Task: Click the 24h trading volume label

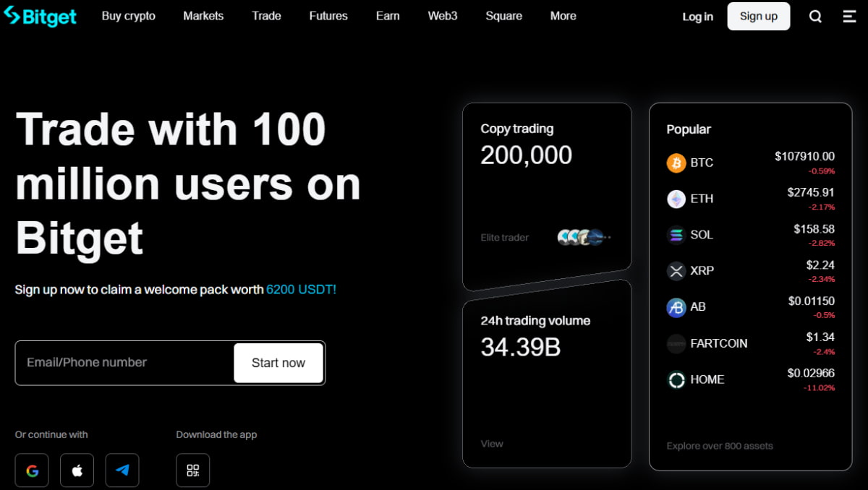Action: (535, 321)
